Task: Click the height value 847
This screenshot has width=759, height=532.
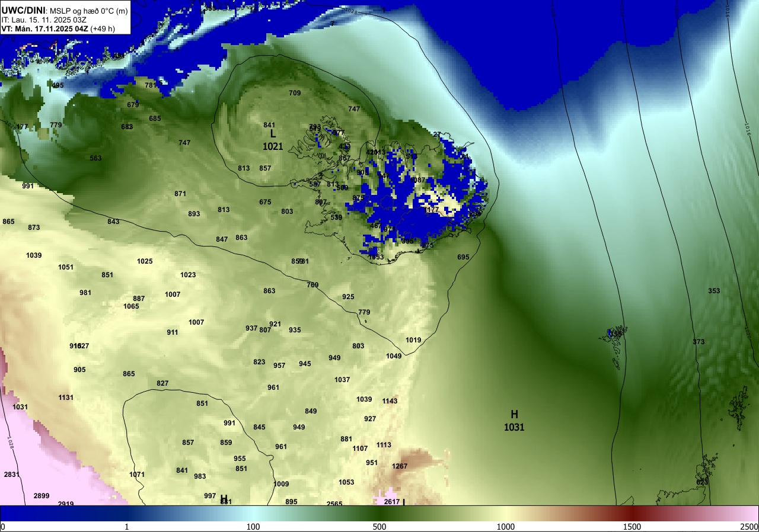Action: [222, 239]
